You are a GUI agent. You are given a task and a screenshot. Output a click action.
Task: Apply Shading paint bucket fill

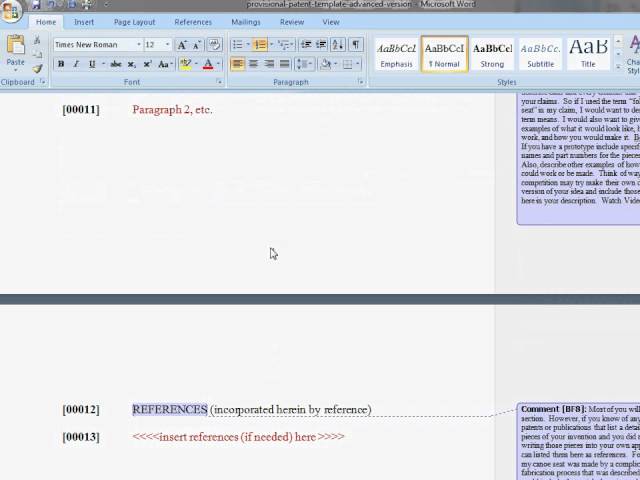pyautogui.click(x=325, y=64)
